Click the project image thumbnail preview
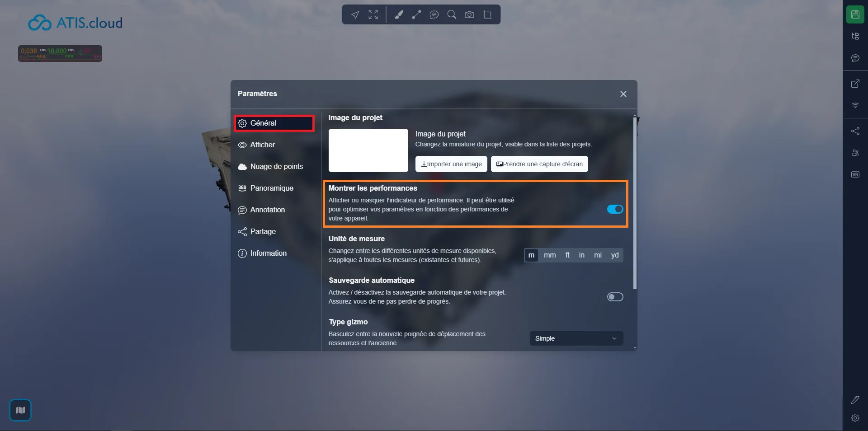The image size is (868, 431). (x=368, y=150)
